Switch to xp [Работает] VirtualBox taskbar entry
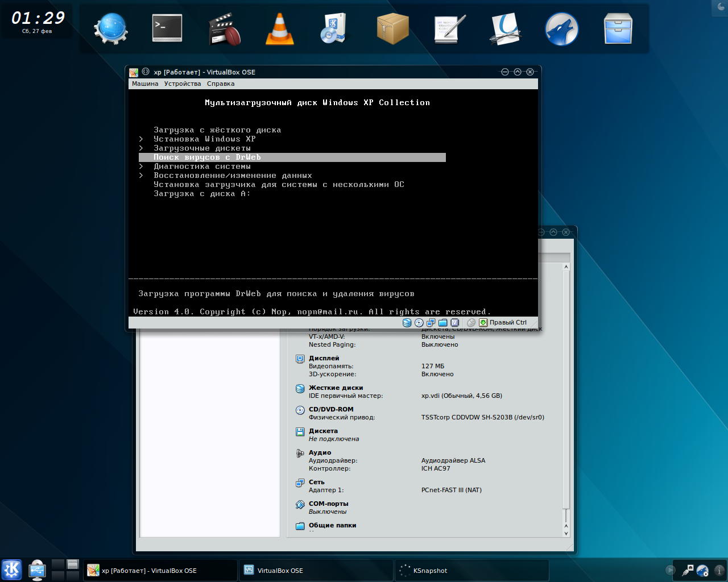Image resolution: width=728 pixels, height=582 pixels. coord(160,570)
